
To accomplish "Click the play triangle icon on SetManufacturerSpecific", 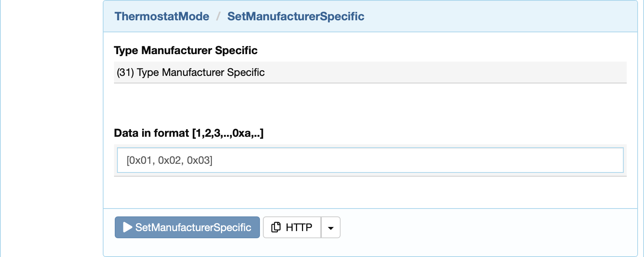I will click(x=128, y=227).
